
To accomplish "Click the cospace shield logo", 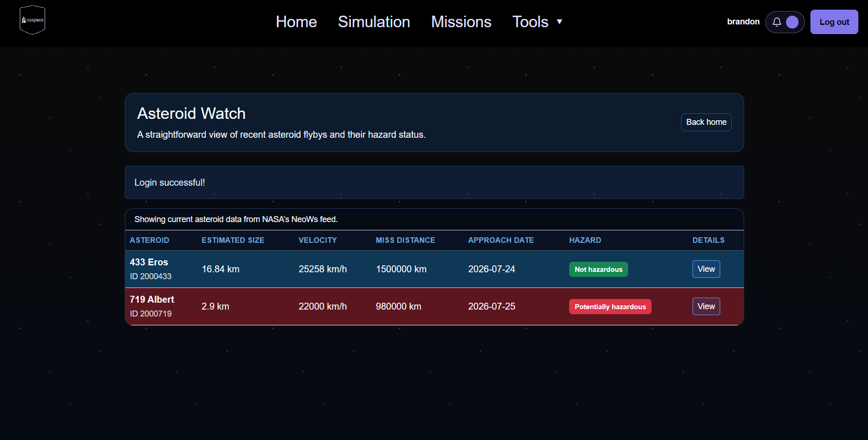I will [32, 20].
